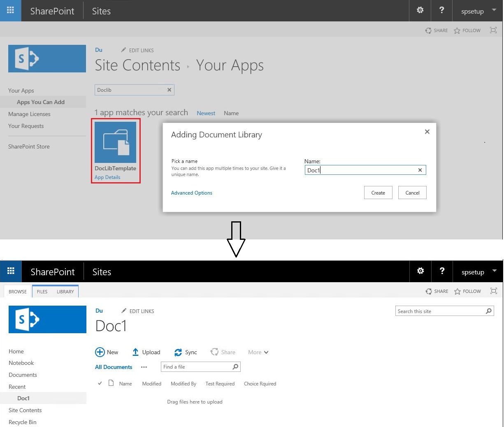Image resolution: width=504 pixels, height=427 pixels.
Task: Click the Doclib app search field
Action: [135, 90]
